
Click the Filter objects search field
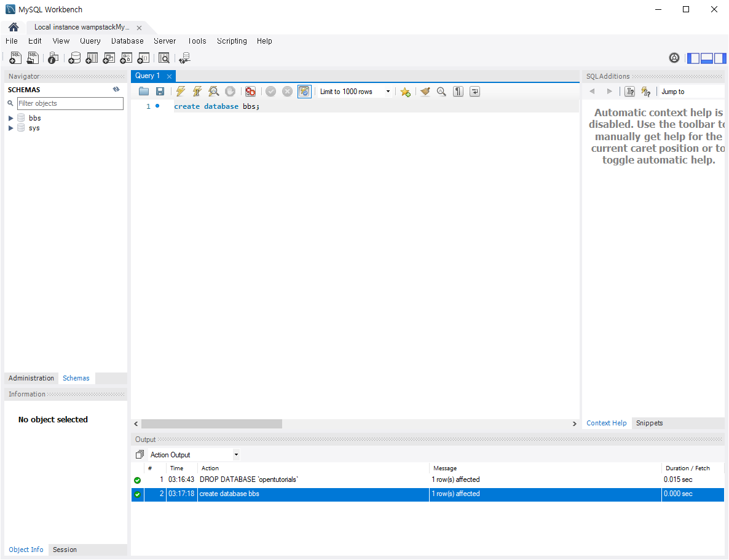(70, 103)
